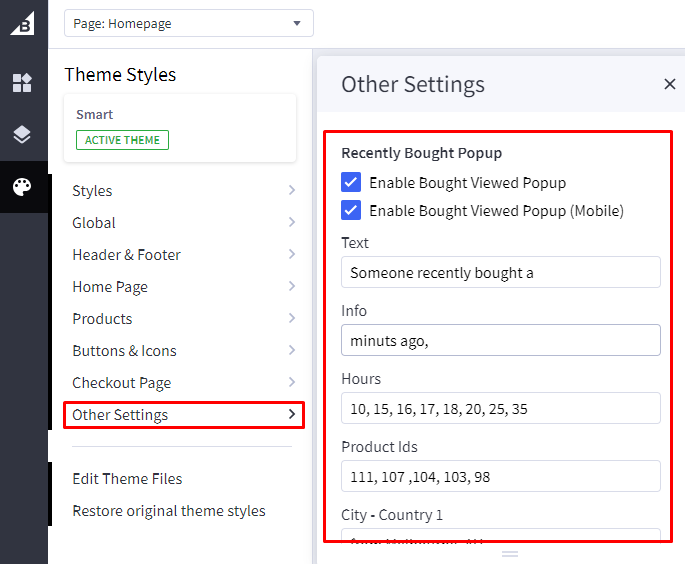Open the layers icon in left sidebar
This screenshot has width=685, height=564.
coord(22,135)
